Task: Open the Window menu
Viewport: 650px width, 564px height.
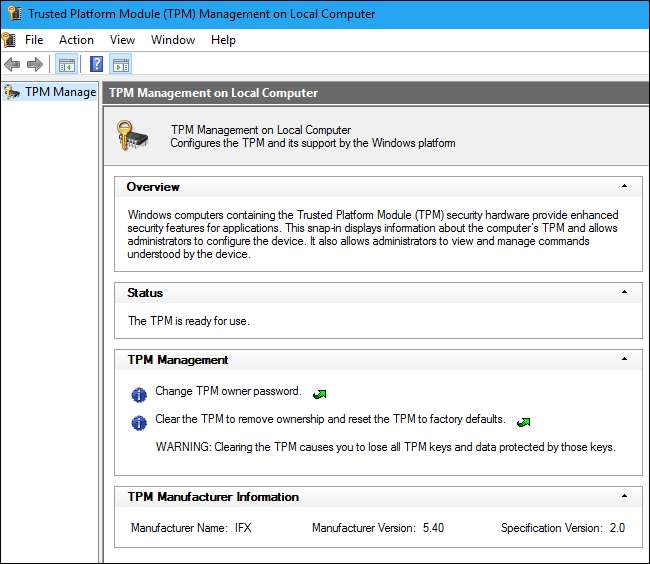Action: (x=173, y=40)
